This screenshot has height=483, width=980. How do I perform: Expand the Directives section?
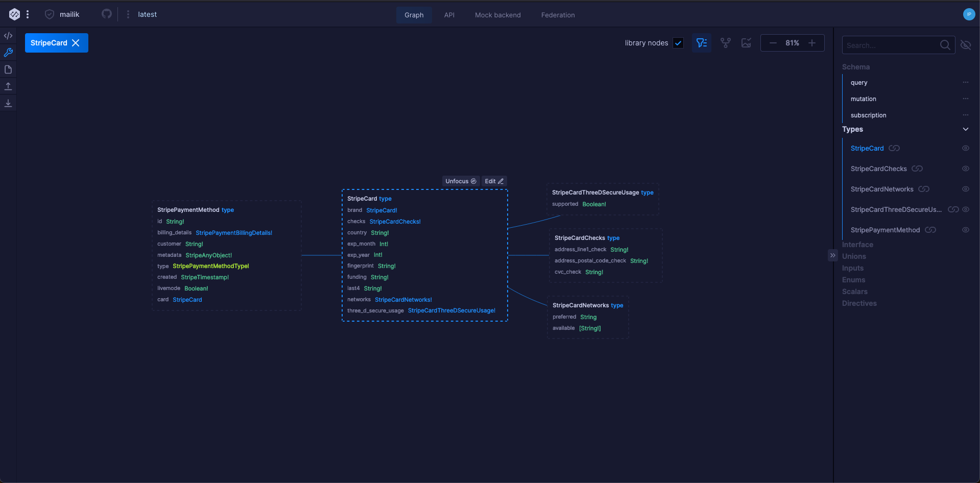point(859,303)
